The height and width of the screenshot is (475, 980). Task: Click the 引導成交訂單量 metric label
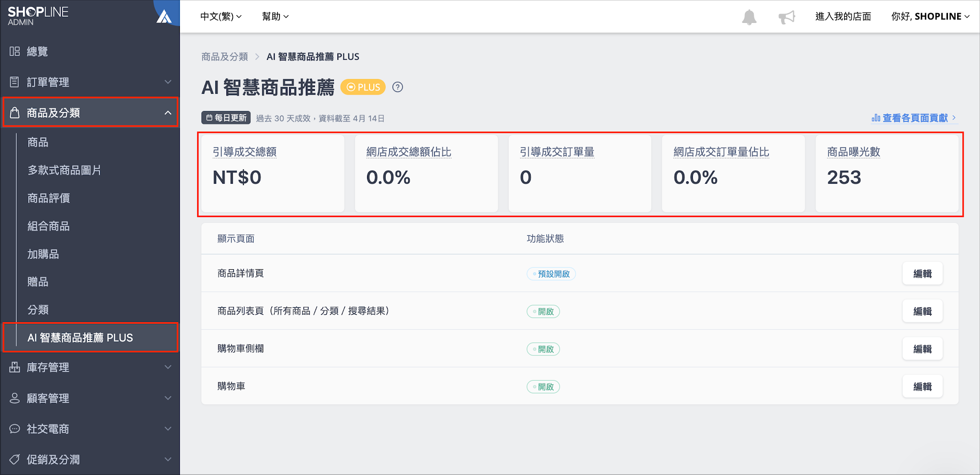pos(557,152)
